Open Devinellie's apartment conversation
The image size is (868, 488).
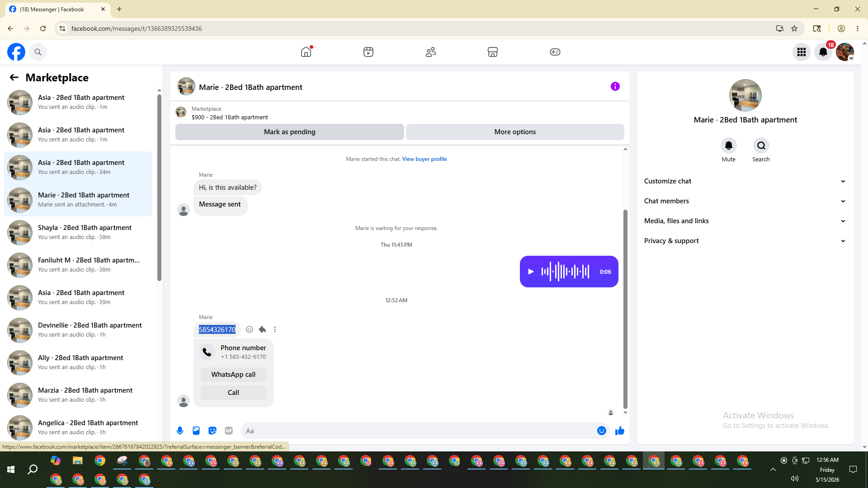78,330
